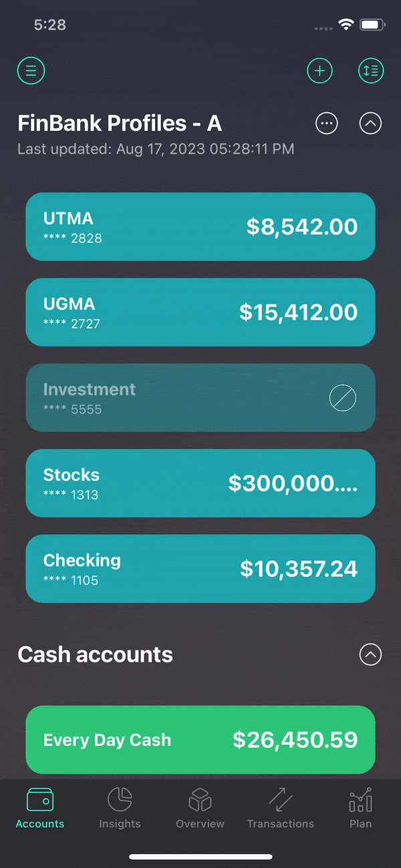The image size is (401, 868).
Task: Collapse the FinBank Profiles - A section
Action: point(371,124)
